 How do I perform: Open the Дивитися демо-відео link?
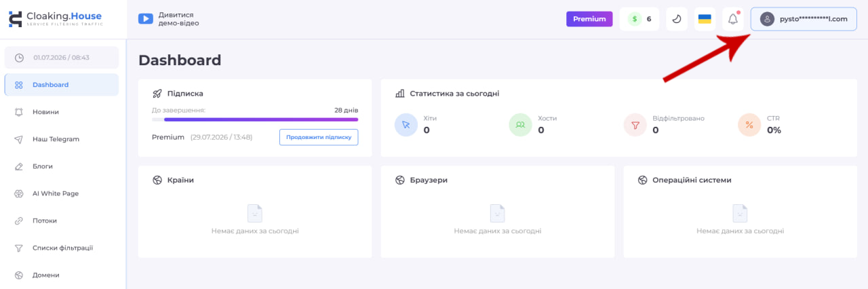point(179,19)
